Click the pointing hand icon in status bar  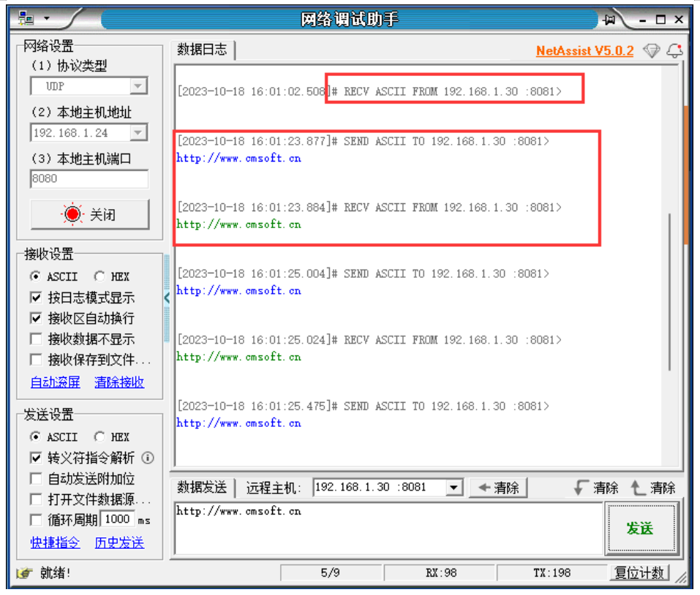point(25,572)
